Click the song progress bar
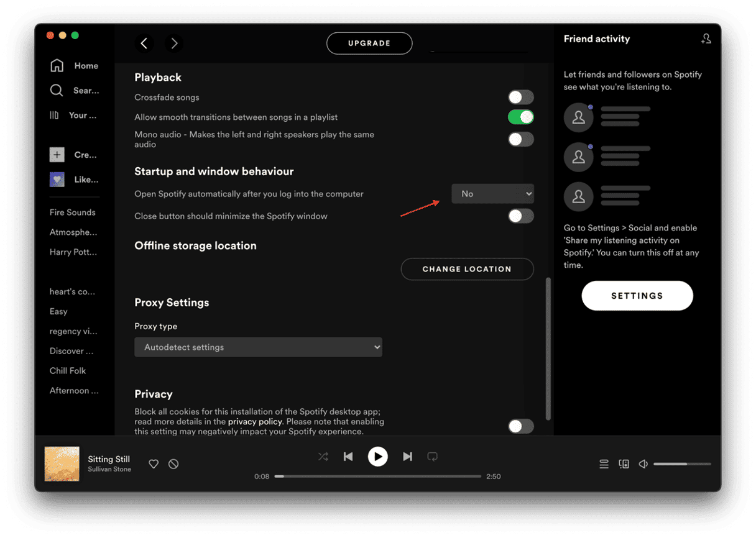756x538 pixels. tap(378, 476)
